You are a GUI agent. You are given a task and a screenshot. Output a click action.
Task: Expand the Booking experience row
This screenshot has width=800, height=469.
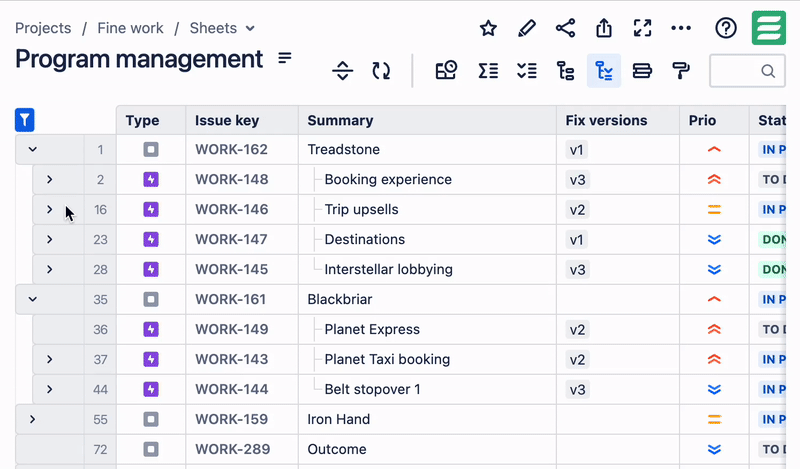coord(49,179)
